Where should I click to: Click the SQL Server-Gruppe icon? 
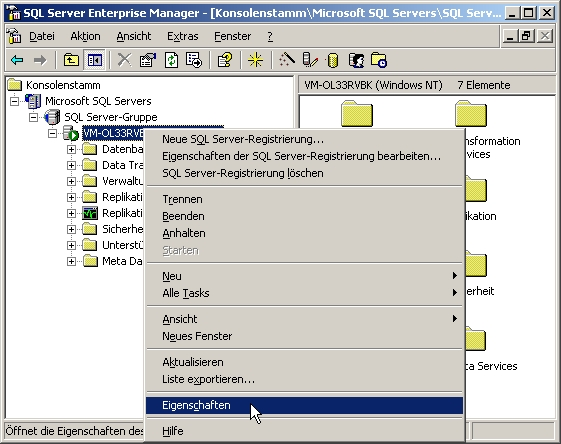pos(52,117)
